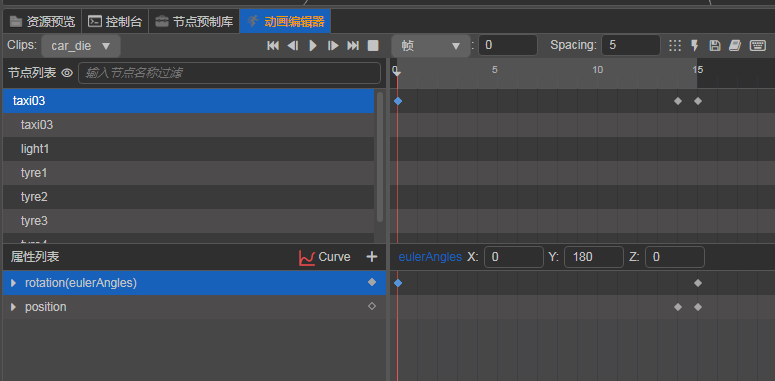775x381 pixels.
Task: Switch to the 节点预制库 tab
Action: 194,22
